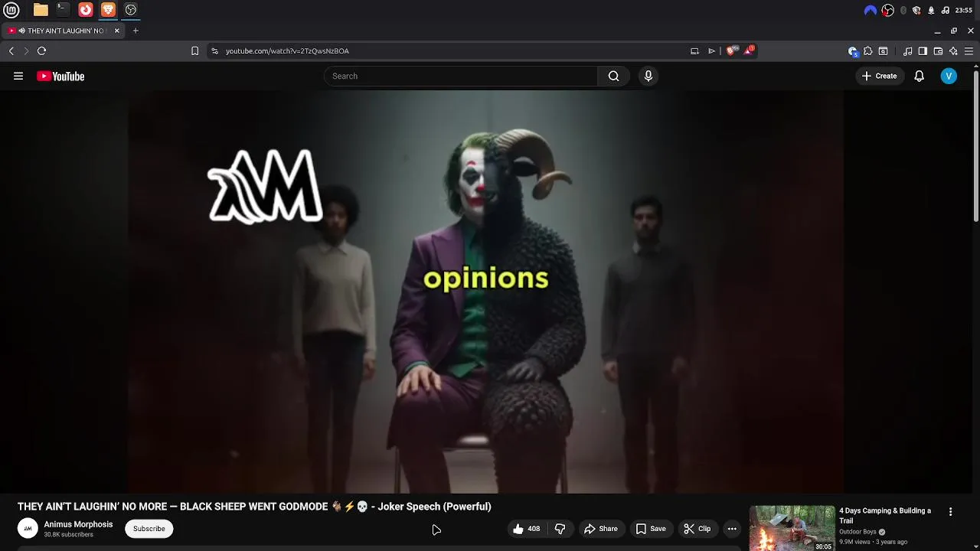Open YouTube notifications bell
Screen dimensions: 980x551
coord(920,76)
